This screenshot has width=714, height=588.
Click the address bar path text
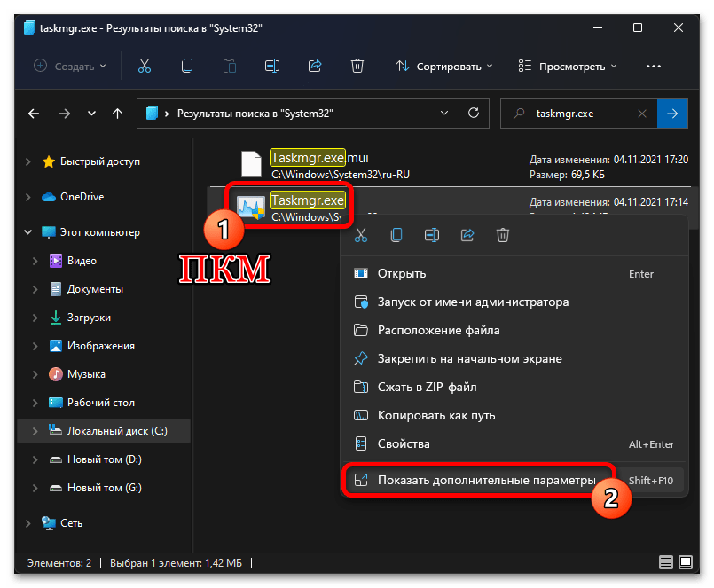[255, 114]
